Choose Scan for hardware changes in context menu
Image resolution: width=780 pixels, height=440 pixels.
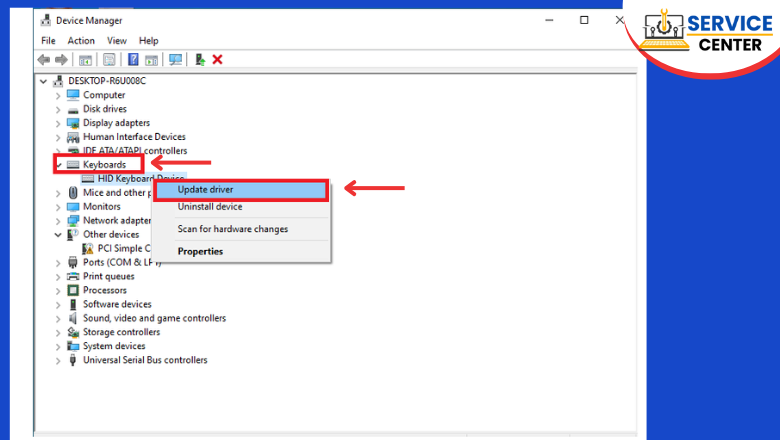click(241, 229)
